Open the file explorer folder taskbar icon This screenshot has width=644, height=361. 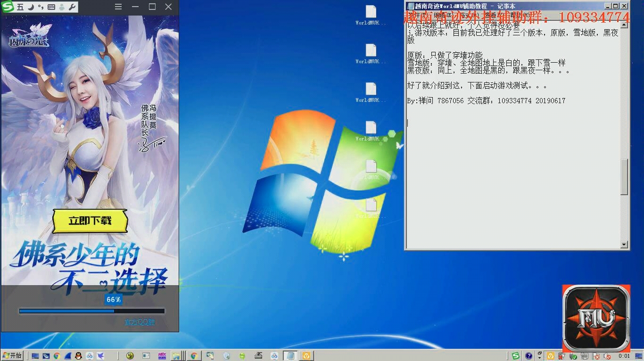tap(175, 356)
